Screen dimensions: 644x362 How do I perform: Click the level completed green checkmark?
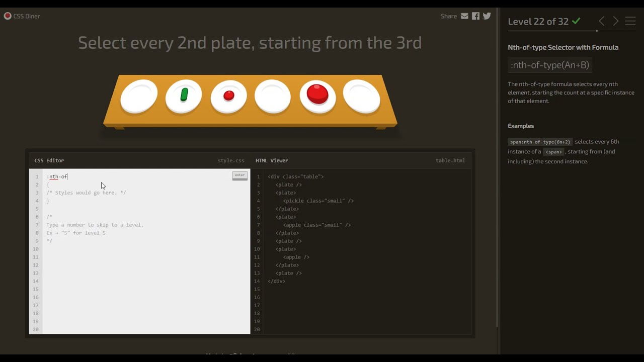576,21
